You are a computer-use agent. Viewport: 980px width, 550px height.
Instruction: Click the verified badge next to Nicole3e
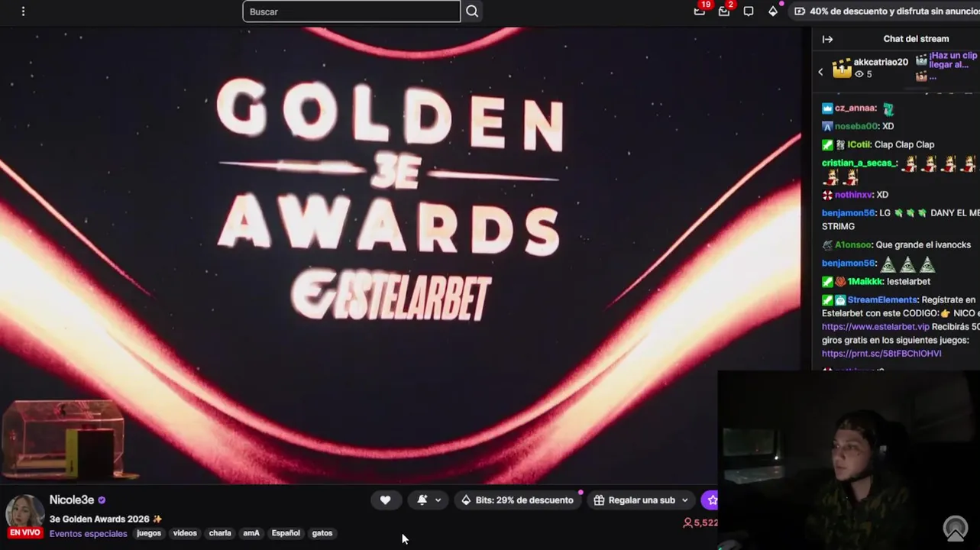point(102,500)
